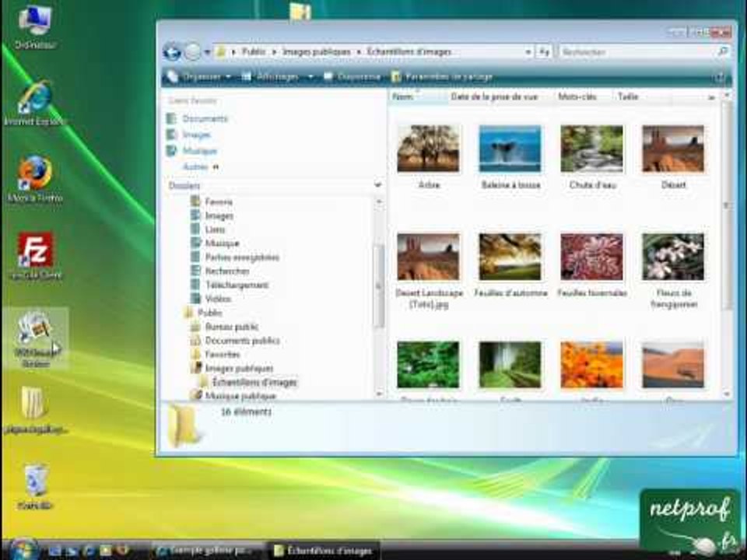
Task: Select the Mozilla Firefox desktop icon
Action: [35, 180]
